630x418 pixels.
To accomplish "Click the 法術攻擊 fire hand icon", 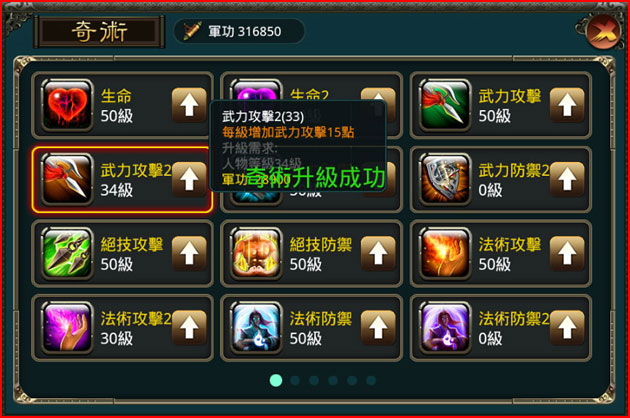I will coord(445,253).
